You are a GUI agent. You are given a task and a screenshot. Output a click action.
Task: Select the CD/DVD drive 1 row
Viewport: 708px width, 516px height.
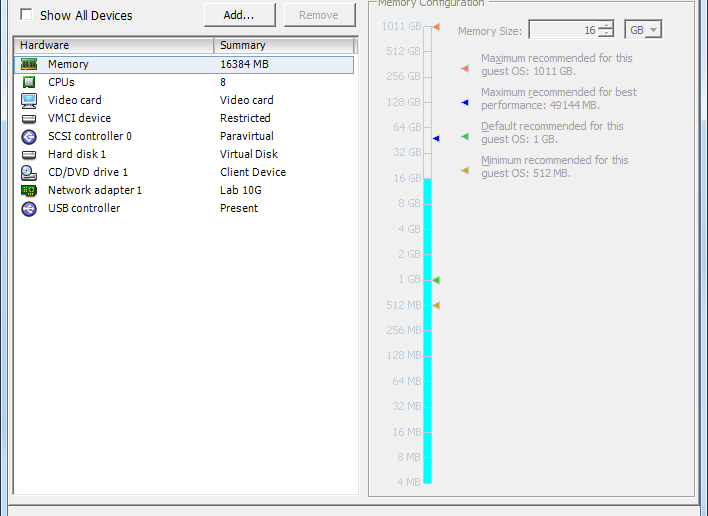(x=184, y=172)
